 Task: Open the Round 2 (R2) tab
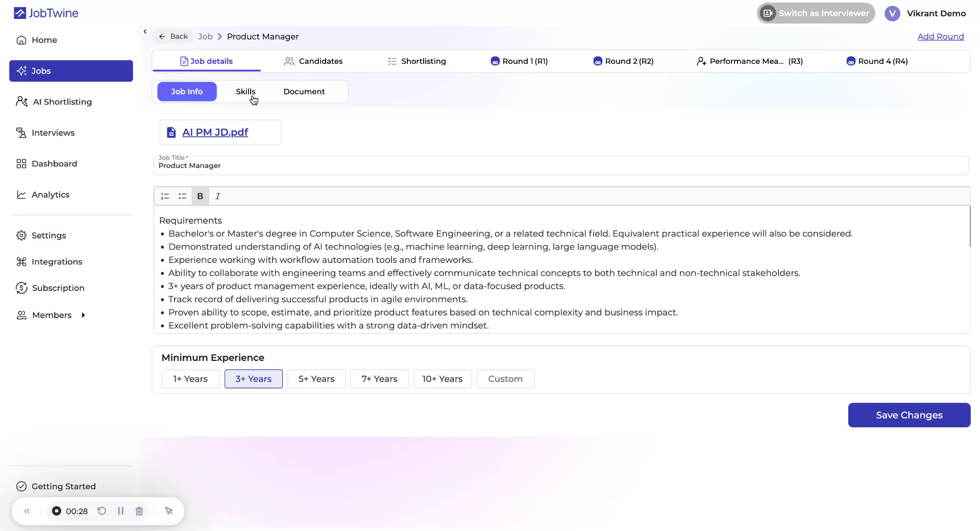tap(623, 61)
